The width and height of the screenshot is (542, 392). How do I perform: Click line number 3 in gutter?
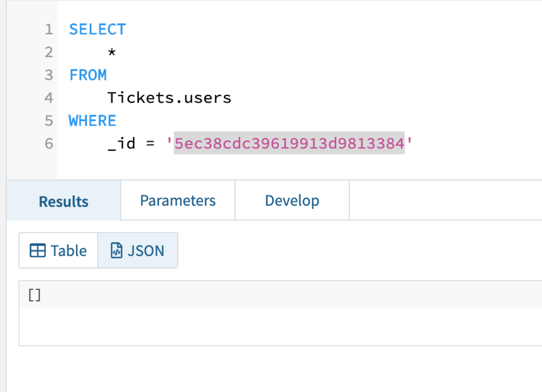tap(49, 75)
